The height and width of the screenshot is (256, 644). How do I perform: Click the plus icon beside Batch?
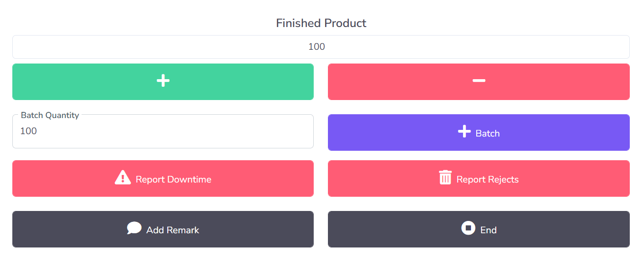[x=464, y=132]
